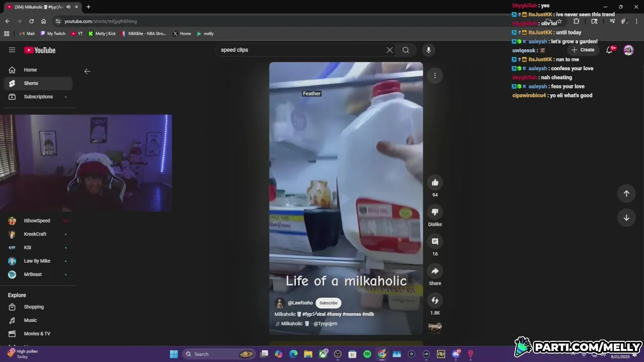Mute the tab via speaker icon
Viewport: 644px width, 362px height.
(x=68, y=7)
